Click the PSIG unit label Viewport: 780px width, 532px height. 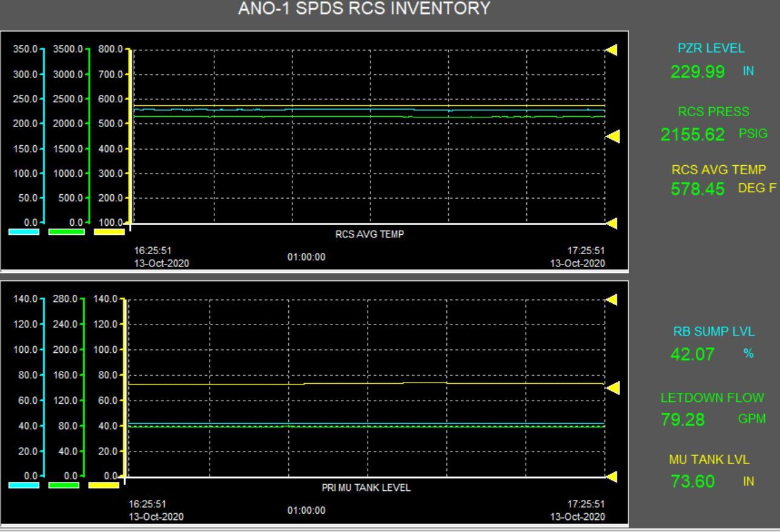point(753,134)
